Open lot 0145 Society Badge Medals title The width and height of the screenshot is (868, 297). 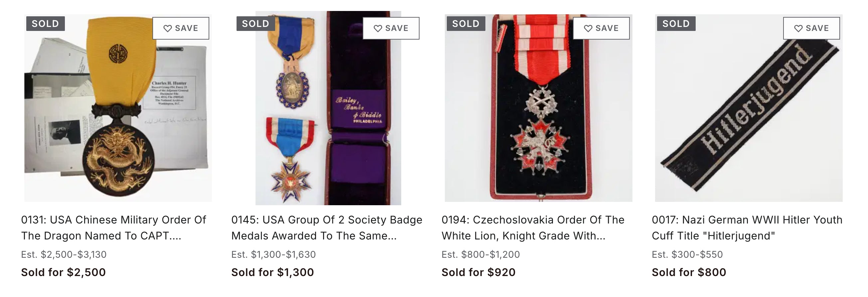(326, 227)
